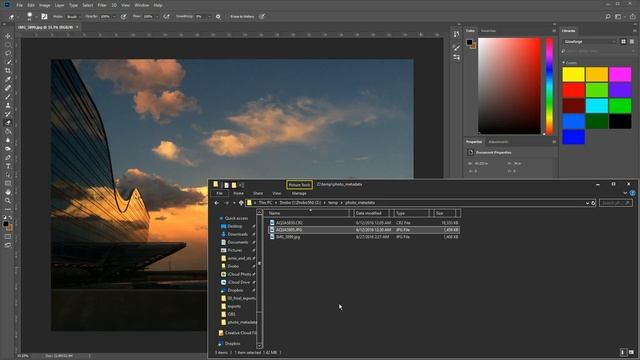Screen dimensions: 640x360
Task: Open Downloads in Quick access
Action: (x=238, y=234)
